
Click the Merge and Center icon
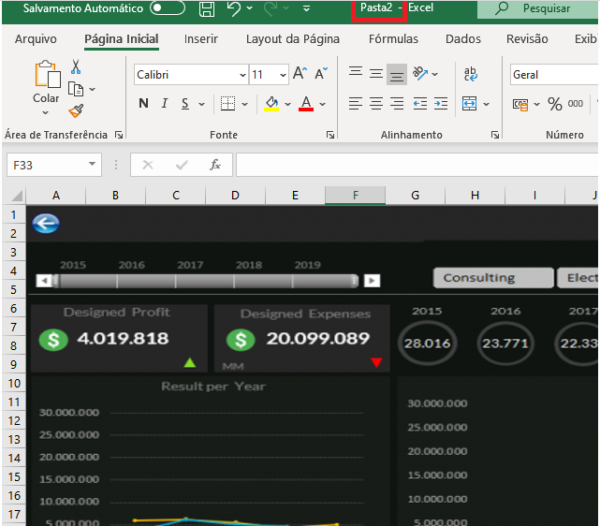tap(470, 104)
